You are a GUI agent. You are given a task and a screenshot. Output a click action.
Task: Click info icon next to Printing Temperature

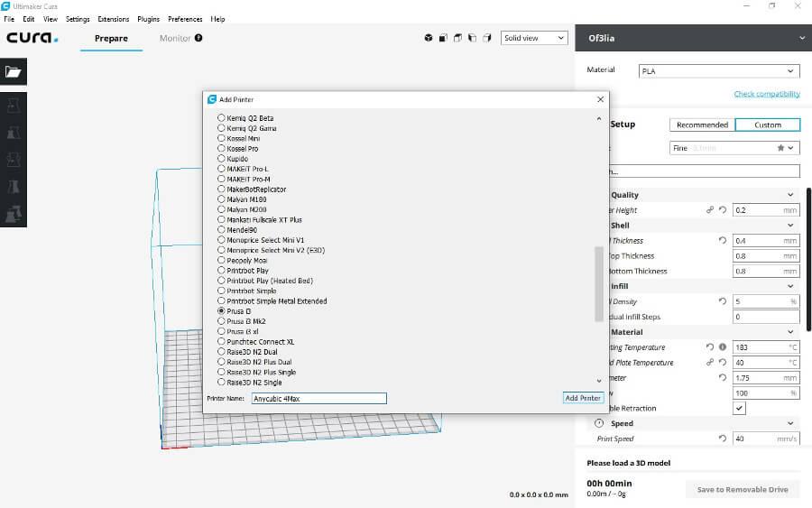click(x=723, y=347)
